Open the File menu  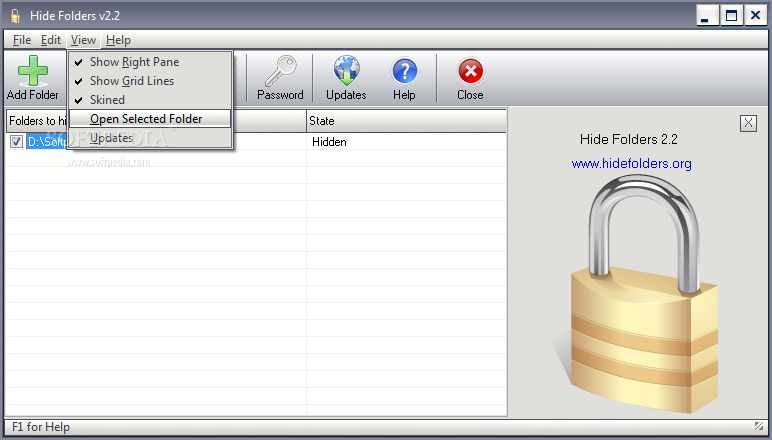(22, 40)
